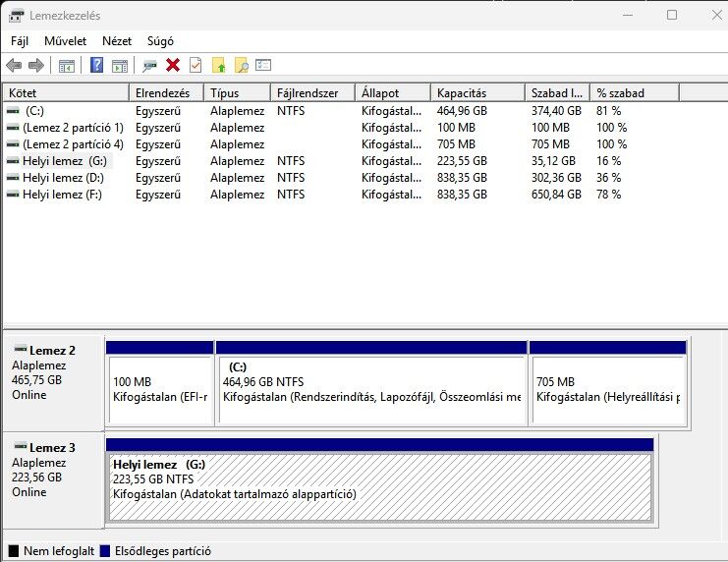Click the 650,84 GB free space cell
This screenshot has height=562, width=728.
pyautogui.click(x=556, y=195)
